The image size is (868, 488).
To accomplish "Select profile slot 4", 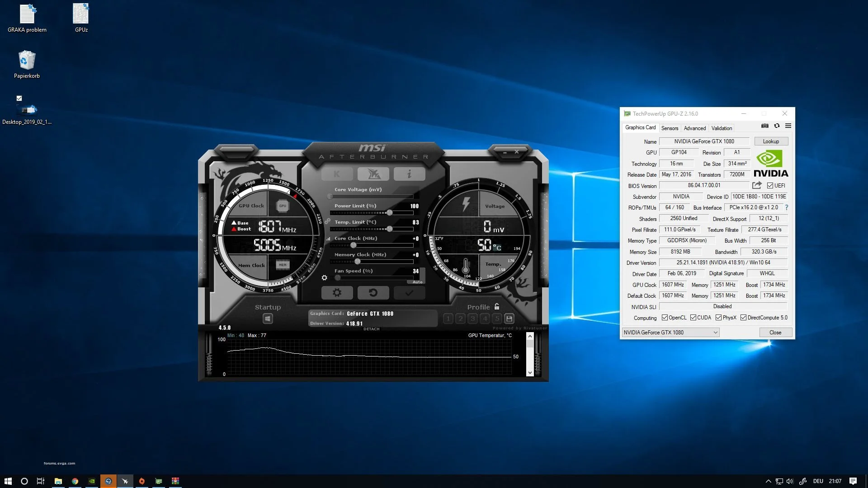I will pos(485,319).
